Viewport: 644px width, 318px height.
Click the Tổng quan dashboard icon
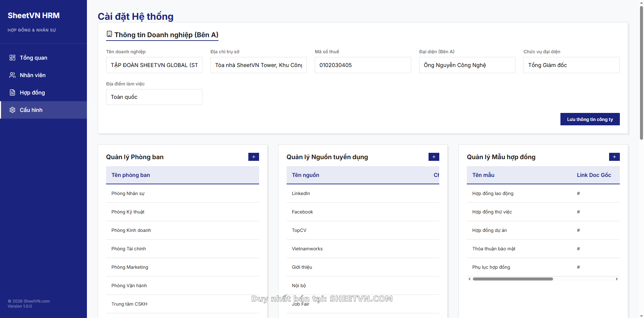(12, 58)
